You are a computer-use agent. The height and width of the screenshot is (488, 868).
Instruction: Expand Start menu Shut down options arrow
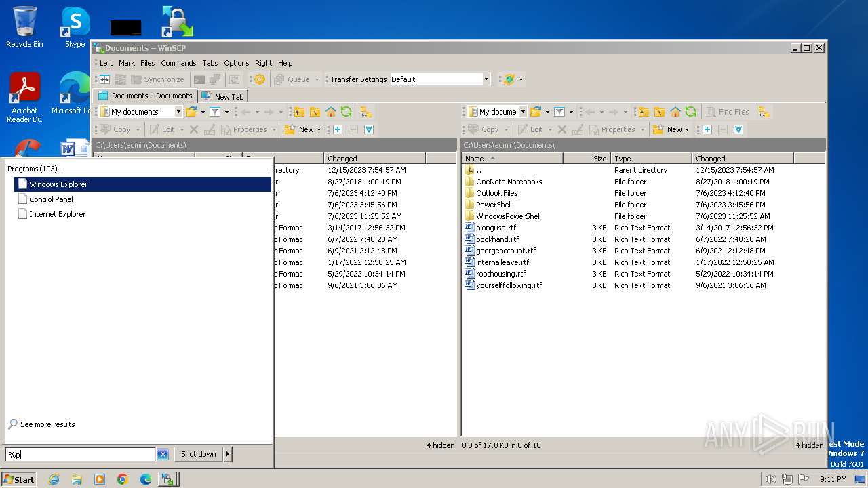pyautogui.click(x=228, y=454)
